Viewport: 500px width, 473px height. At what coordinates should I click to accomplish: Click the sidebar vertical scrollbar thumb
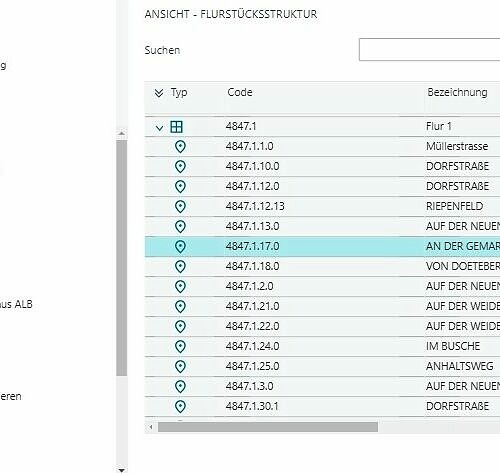coord(122,258)
